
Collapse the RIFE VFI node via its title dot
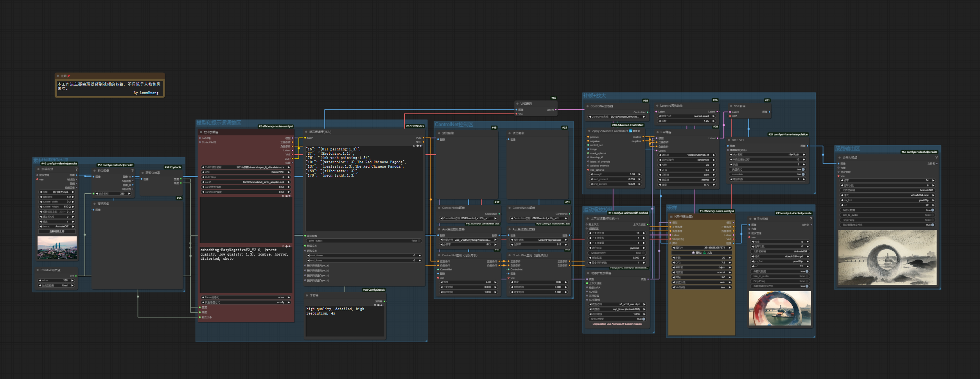point(729,140)
